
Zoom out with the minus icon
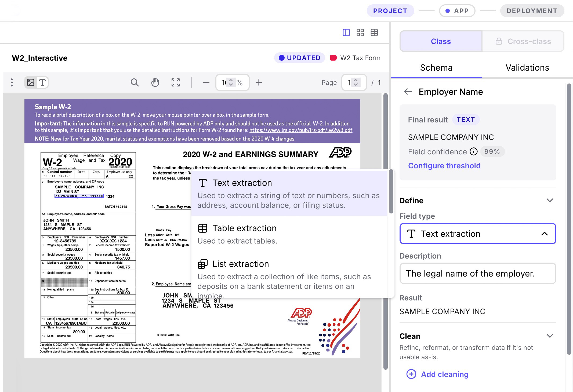(206, 82)
